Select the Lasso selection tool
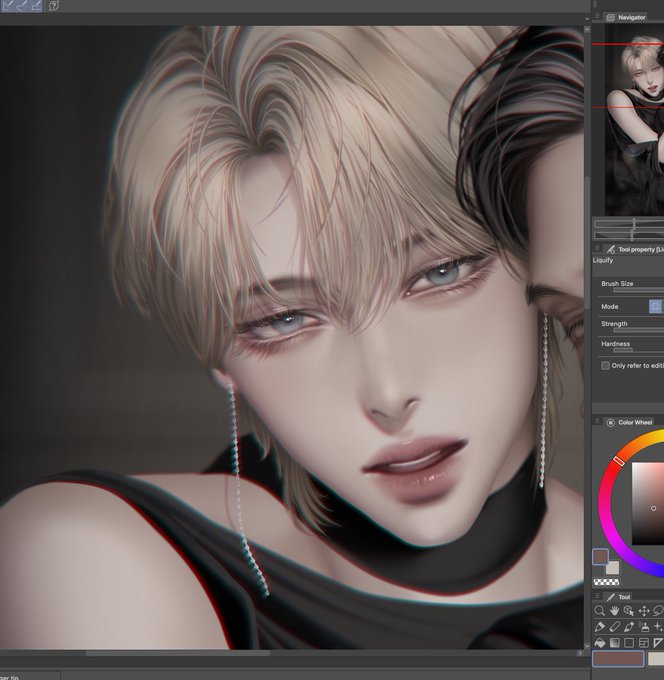The height and width of the screenshot is (680, 664). (x=658, y=611)
